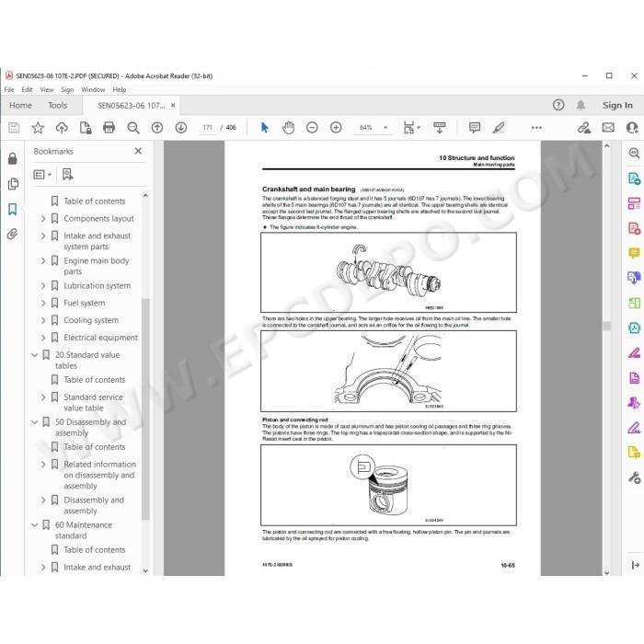Expand the Cooling system bookmark
Image resolution: width=644 pixels, height=644 pixels.
[x=43, y=320]
